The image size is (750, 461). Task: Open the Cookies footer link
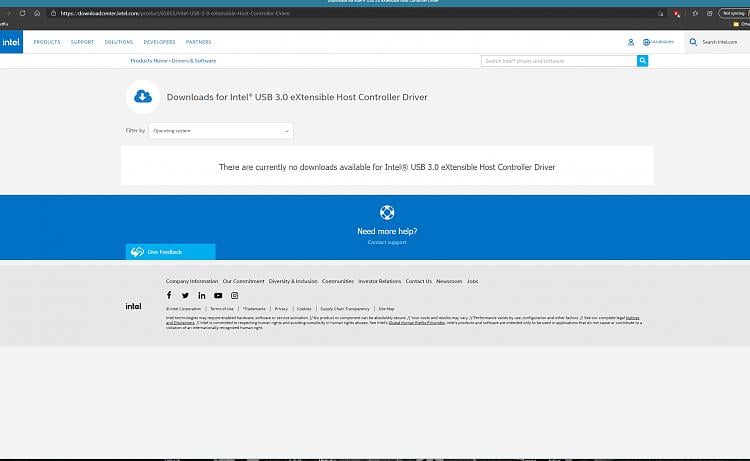(304, 309)
